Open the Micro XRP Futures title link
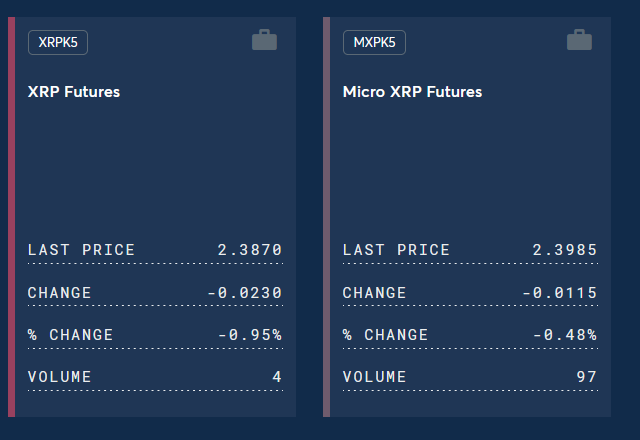The height and width of the screenshot is (440, 640). pos(412,92)
